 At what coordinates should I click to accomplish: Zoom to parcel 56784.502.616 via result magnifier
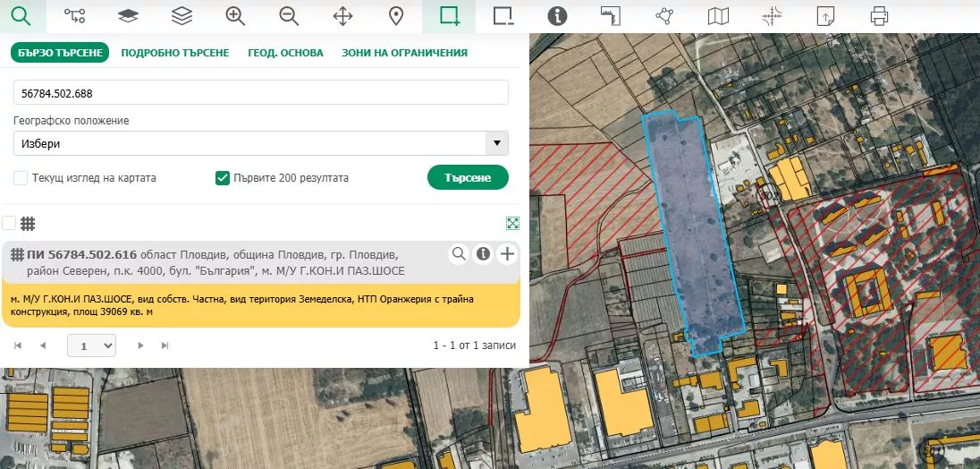(x=459, y=254)
